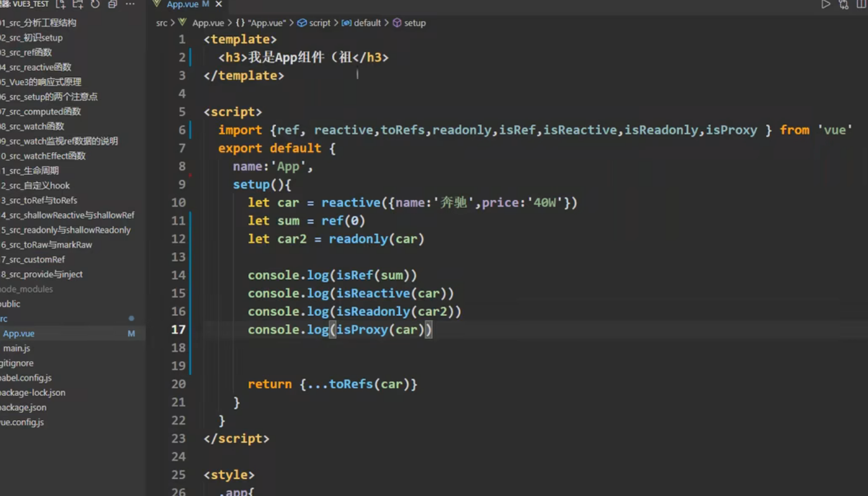Viewport: 868px width, 496px height.
Task: Expand folder 05_Vue3的响应式原理
Action: [x=41, y=82]
